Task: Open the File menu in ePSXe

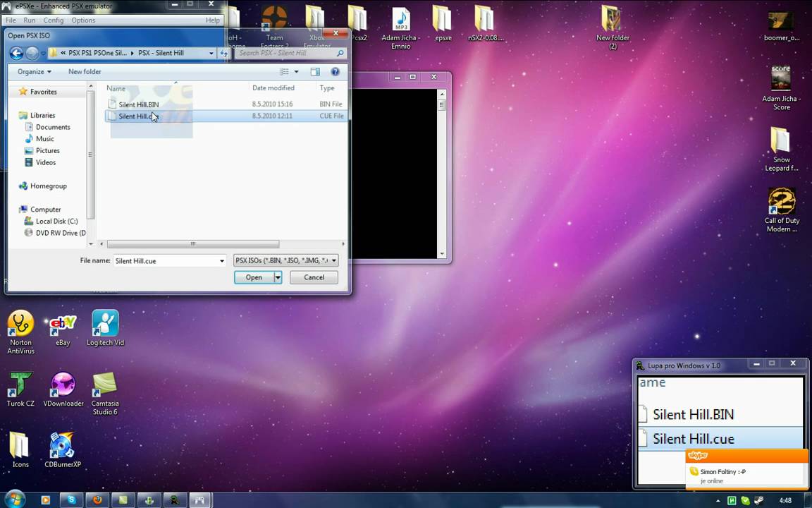Action: tap(11, 20)
